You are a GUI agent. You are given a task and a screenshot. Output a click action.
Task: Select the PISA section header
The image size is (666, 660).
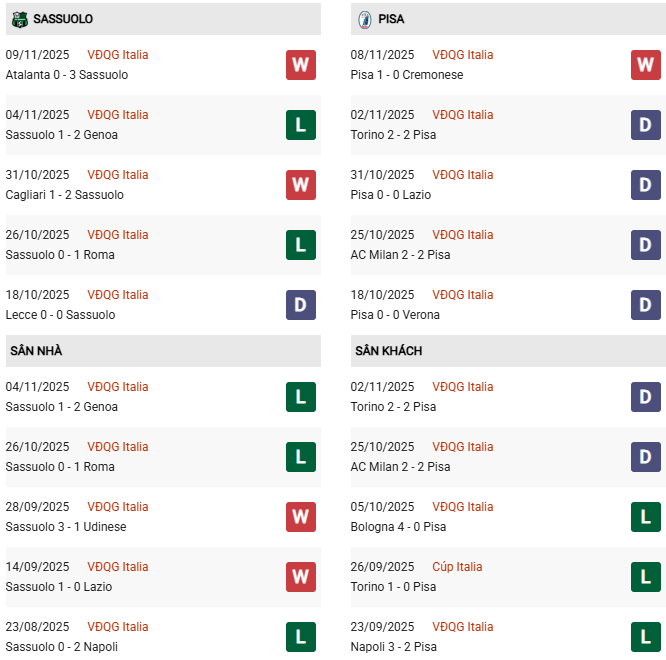[x=391, y=19]
